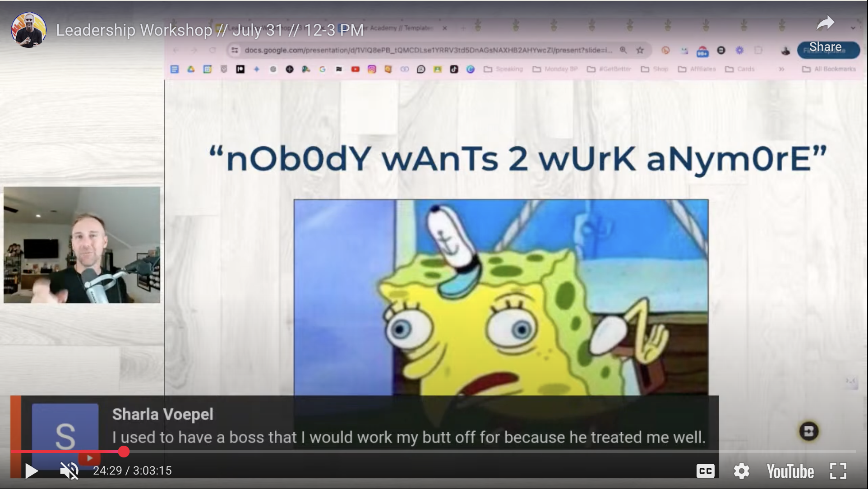
Task: Click the Instagram bookmark icon
Action: coord(372,69)
